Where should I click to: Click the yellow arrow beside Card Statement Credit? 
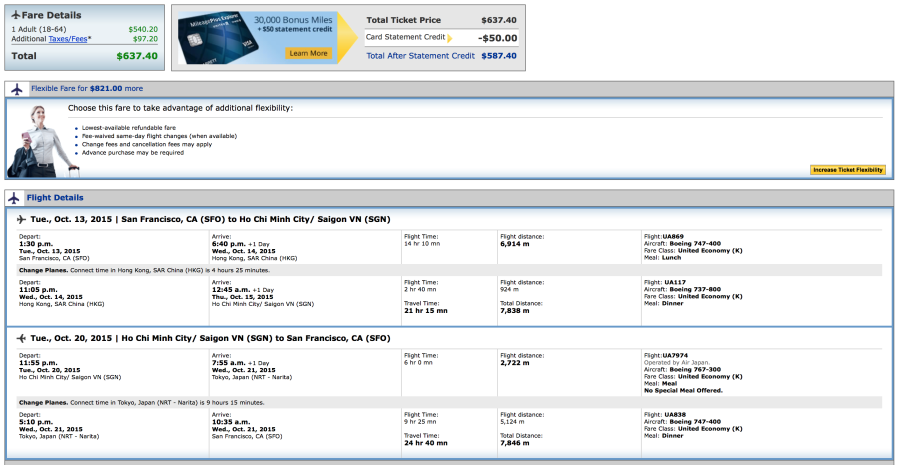(x=450, y=38)
